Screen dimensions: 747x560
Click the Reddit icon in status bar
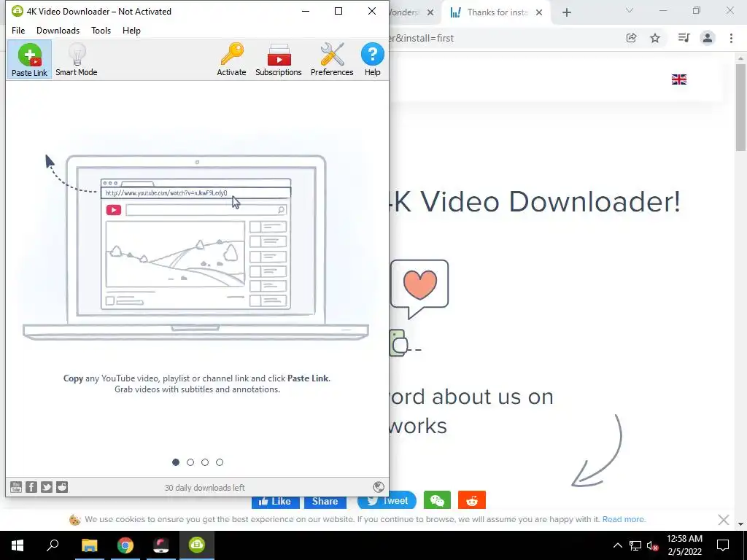[62, 486]
